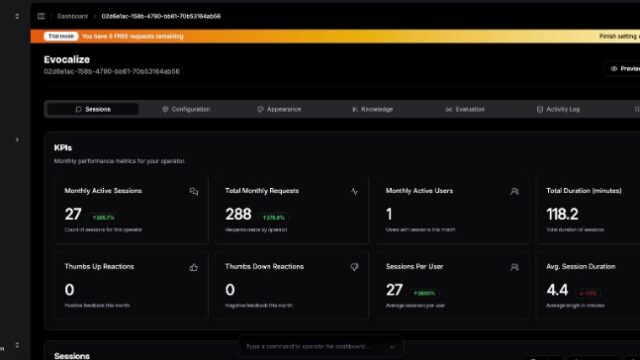Open the Evaluation tab
The image size is (640, 360).
[465, 109]
